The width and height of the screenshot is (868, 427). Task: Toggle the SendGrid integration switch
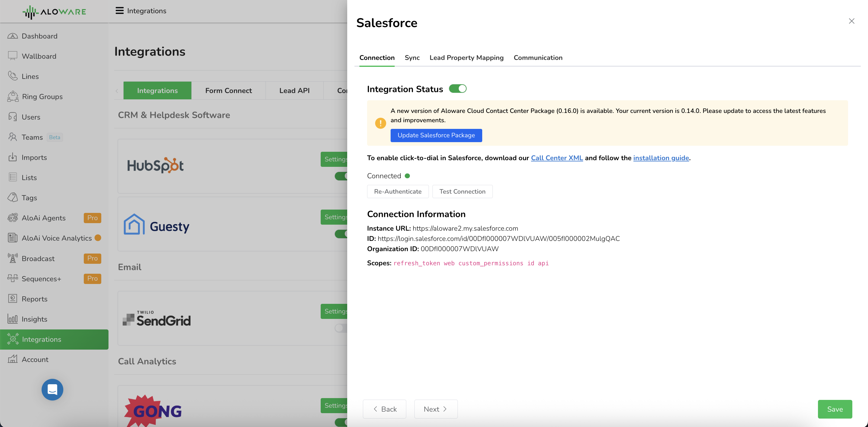pos(341,328)
